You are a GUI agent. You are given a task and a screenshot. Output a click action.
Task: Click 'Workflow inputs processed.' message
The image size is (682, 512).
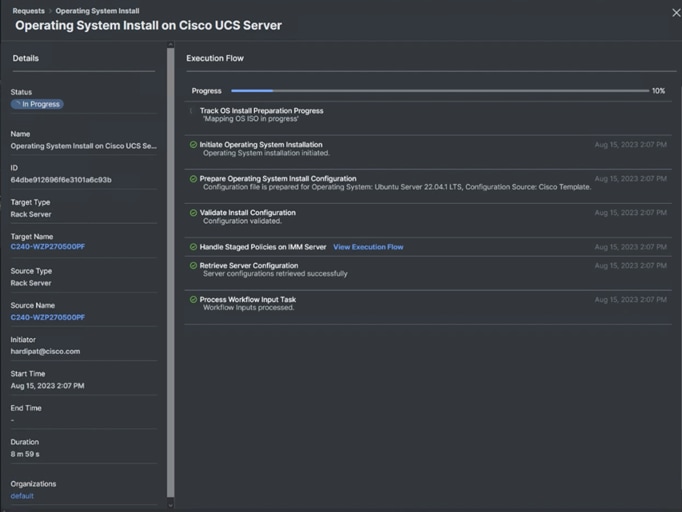tap(248, 308)
